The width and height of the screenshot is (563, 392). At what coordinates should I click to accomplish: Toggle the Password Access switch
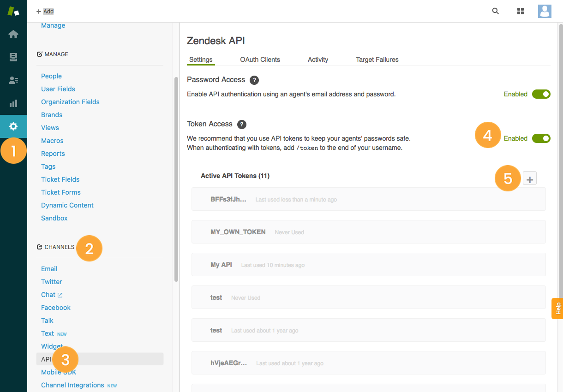(541, 94)
